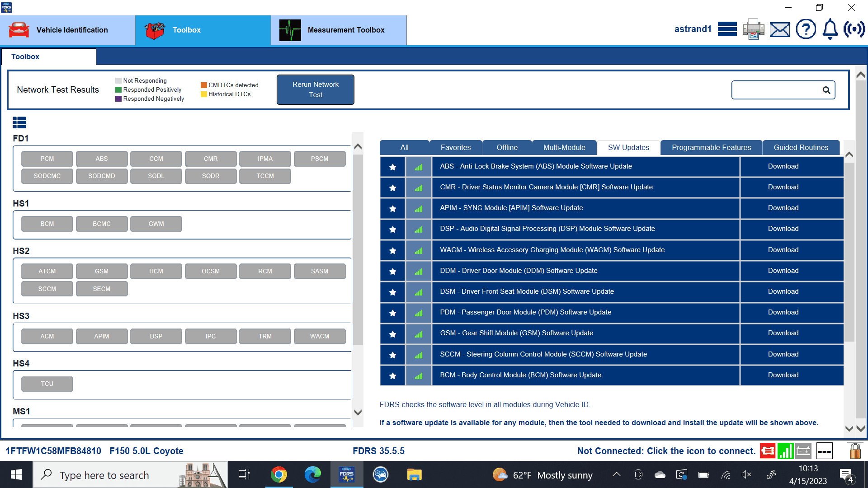Screen dimensions: 868x488
Task: Click the green signal bars status icon
Action: (786, 450)
